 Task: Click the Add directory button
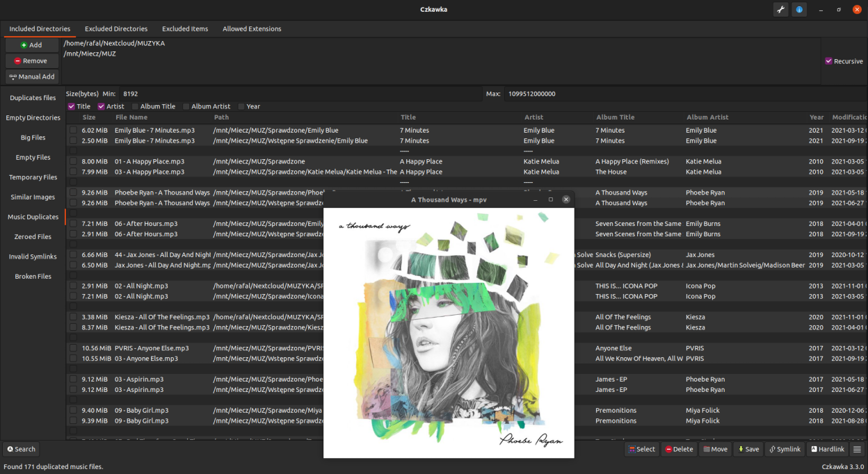[x=32, y=45]
